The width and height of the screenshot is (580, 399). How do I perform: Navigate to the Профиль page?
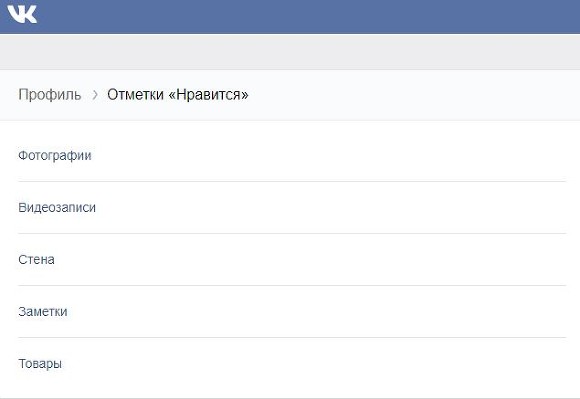[50, 95]
